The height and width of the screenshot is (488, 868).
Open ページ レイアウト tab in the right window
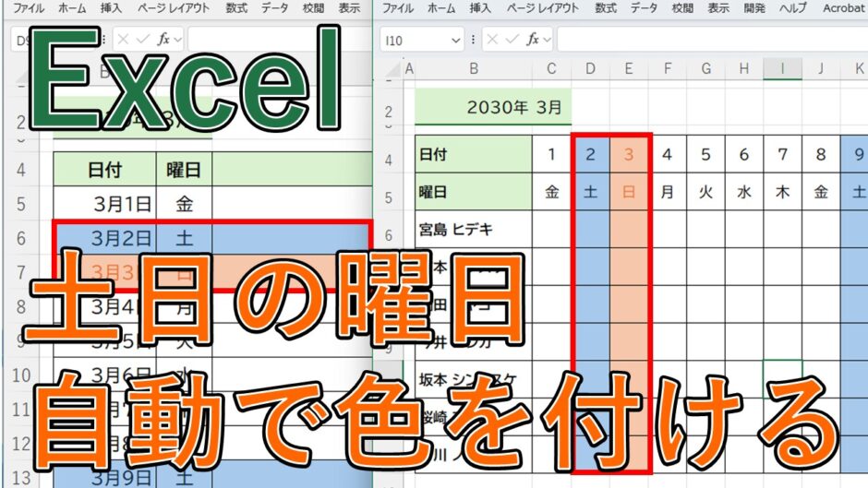[543, 8]
